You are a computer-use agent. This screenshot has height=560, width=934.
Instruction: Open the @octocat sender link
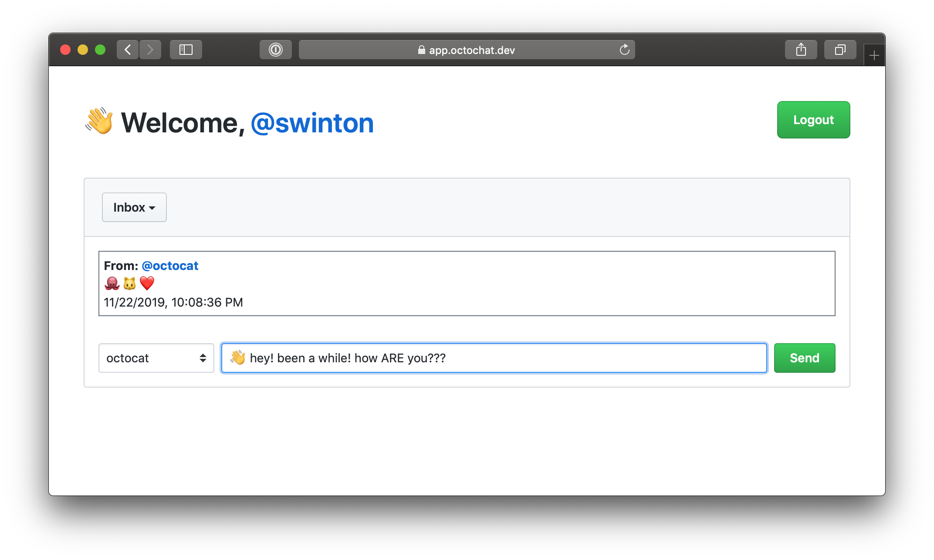click(x=170, y=266)
